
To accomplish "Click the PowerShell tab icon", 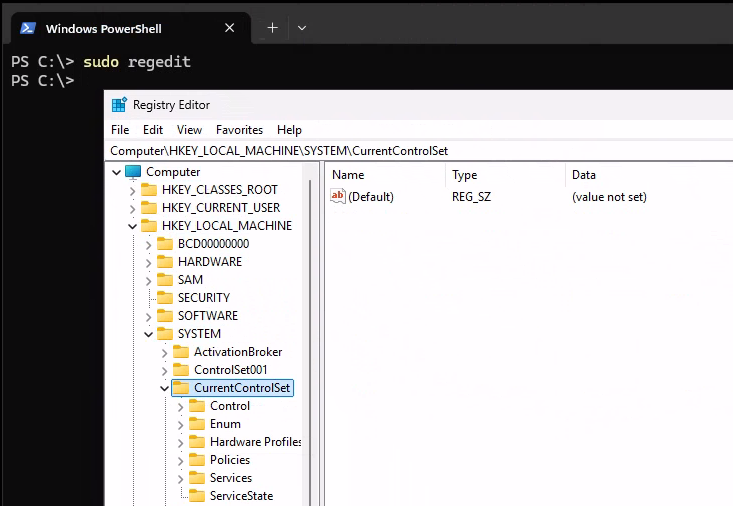I will (x=29, y=28).
